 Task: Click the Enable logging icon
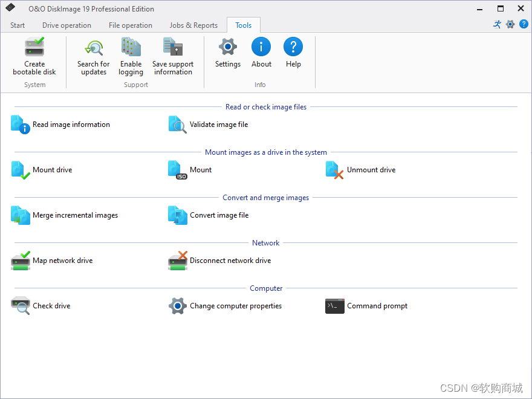(x=131, y=47)
